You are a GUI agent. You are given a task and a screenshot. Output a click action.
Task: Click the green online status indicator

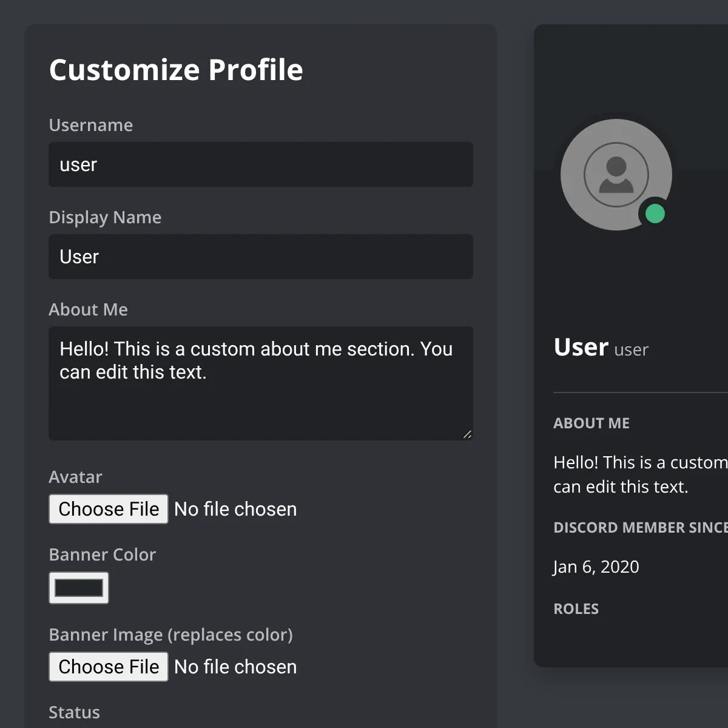pos(655,214)
